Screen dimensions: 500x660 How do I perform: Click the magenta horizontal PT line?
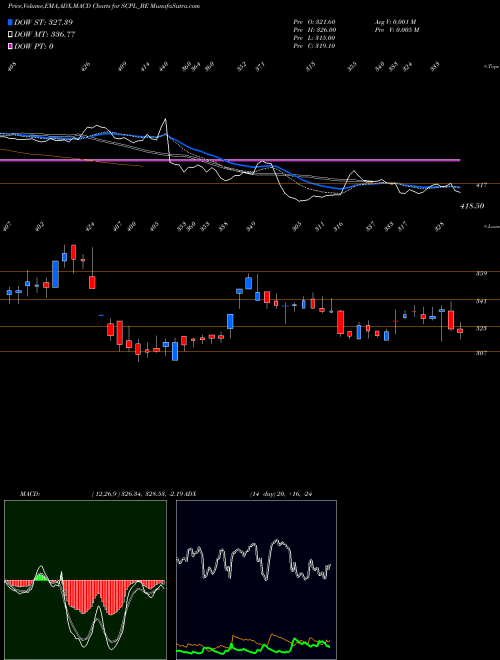coord(230,160)
